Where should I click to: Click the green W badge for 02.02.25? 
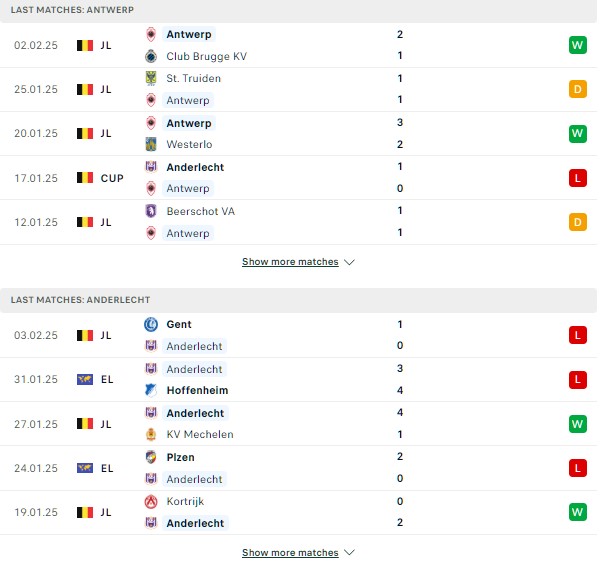click(x=577, y=45)
